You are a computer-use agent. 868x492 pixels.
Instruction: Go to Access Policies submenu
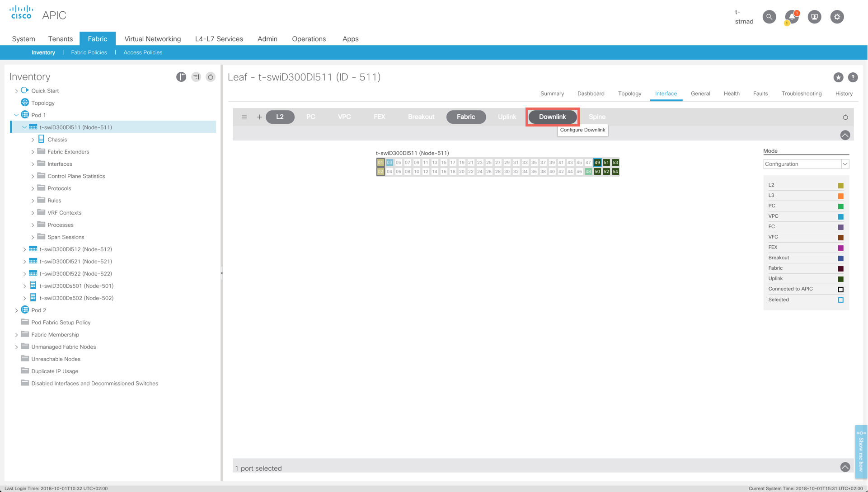coord(143,52)
